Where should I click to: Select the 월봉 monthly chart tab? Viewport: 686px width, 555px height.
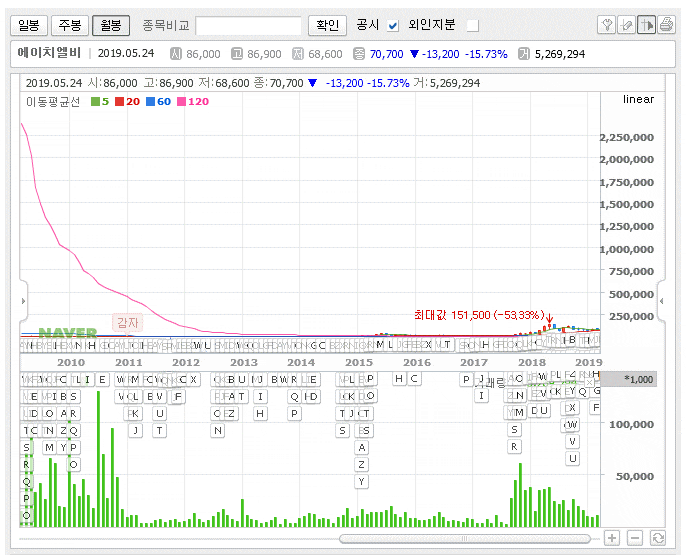pos(111,25)
